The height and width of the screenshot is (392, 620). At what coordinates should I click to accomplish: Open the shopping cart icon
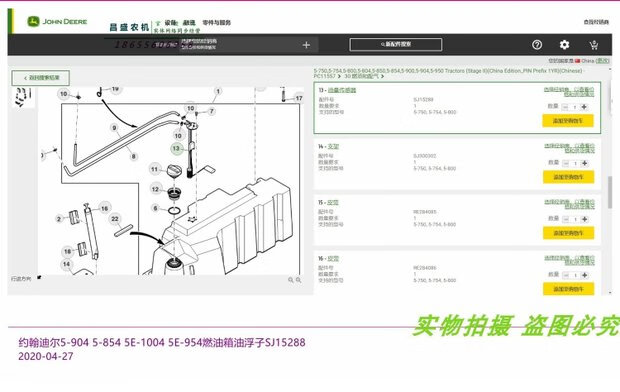point(593,45)
